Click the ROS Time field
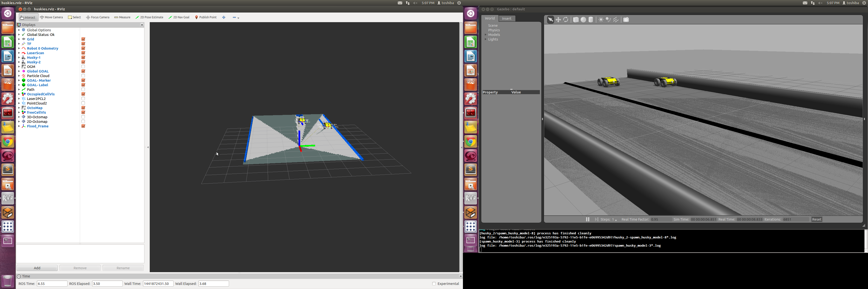The image size is (868, 289). point(52,284)
